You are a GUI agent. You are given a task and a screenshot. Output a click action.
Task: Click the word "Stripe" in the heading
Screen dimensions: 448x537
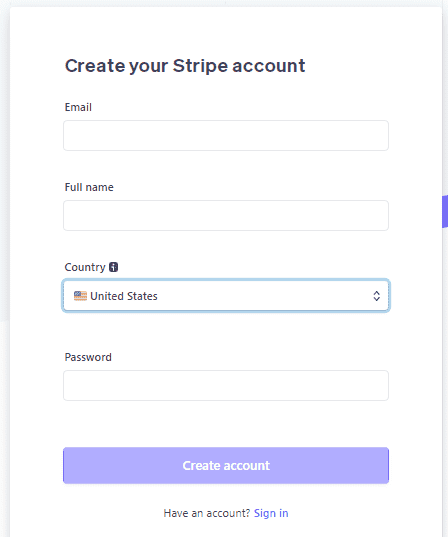point(200,66)
